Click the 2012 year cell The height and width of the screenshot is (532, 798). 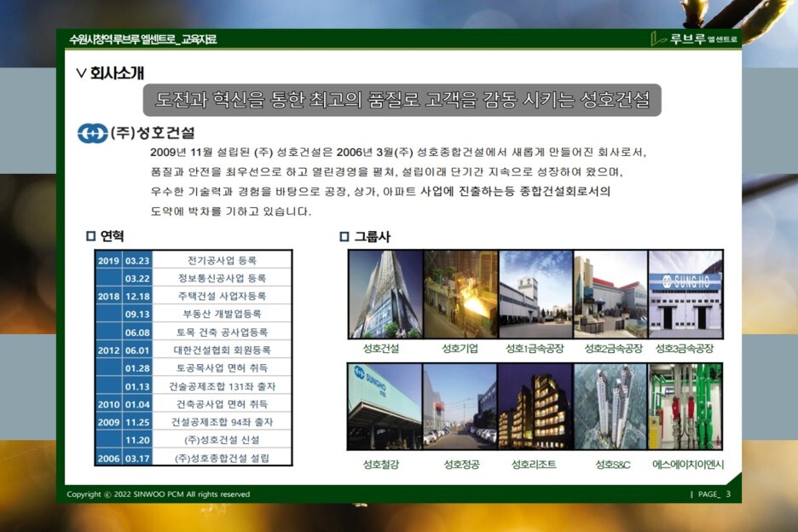pyautogui.click(x=108, y=350)
